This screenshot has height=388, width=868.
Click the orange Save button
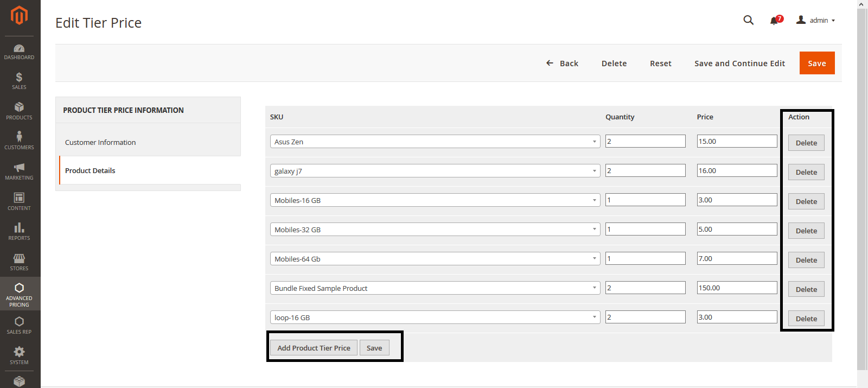(817, 63)
